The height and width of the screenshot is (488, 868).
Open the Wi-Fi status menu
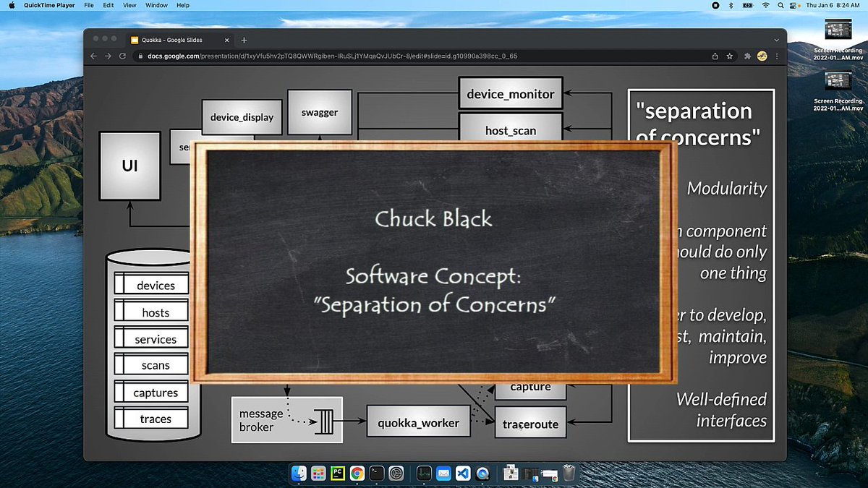[765, 5]
